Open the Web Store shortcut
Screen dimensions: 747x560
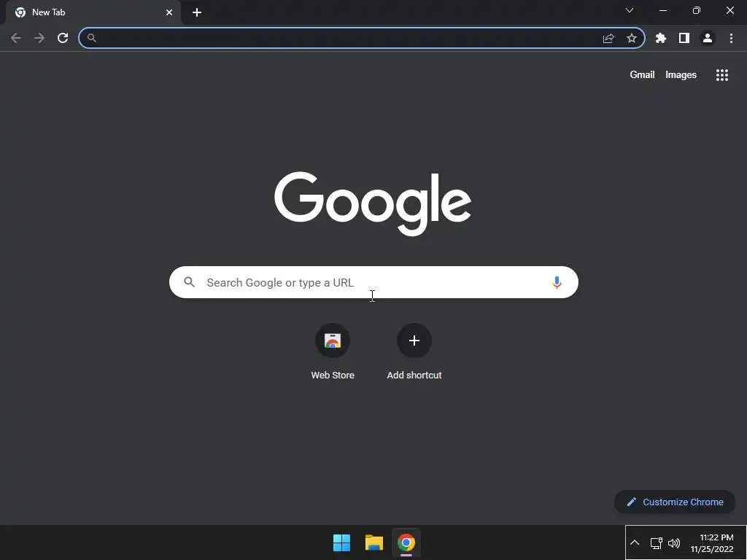pos(333,352)
